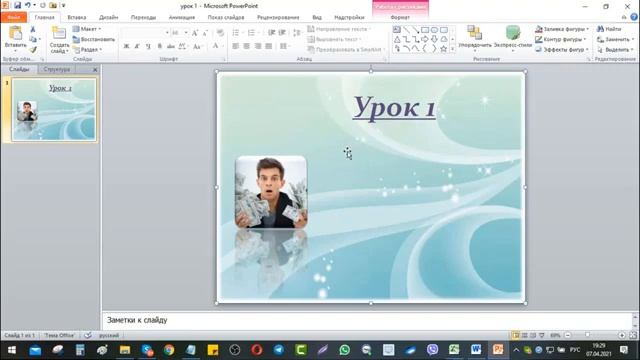This screenshot has height=360, width=640.
Task: Click the decrease font size icon
Action: click(x=205, y=33)
